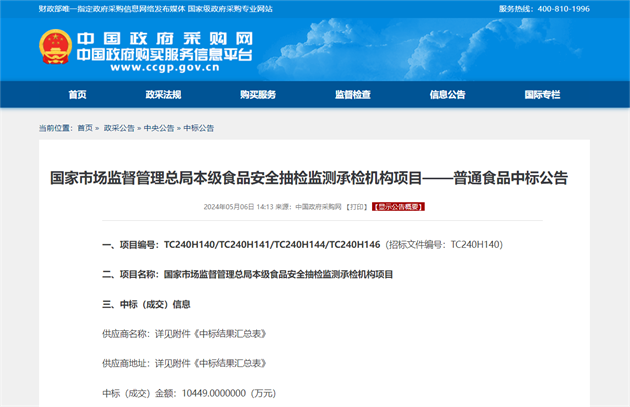Click the 中国政府购买服务信息平台 subtitle
This screenshot has width=630, height=407.
coord(165,54)
